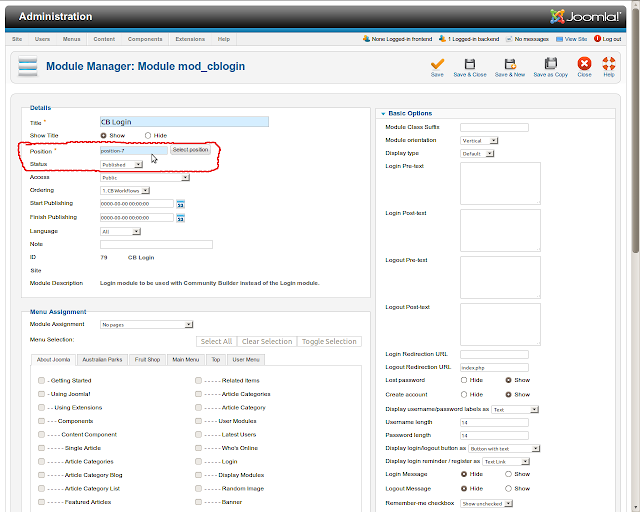The height and width of the screenshot is (512, 640).
Task: Click into the Note field
Action: point(156,244)
